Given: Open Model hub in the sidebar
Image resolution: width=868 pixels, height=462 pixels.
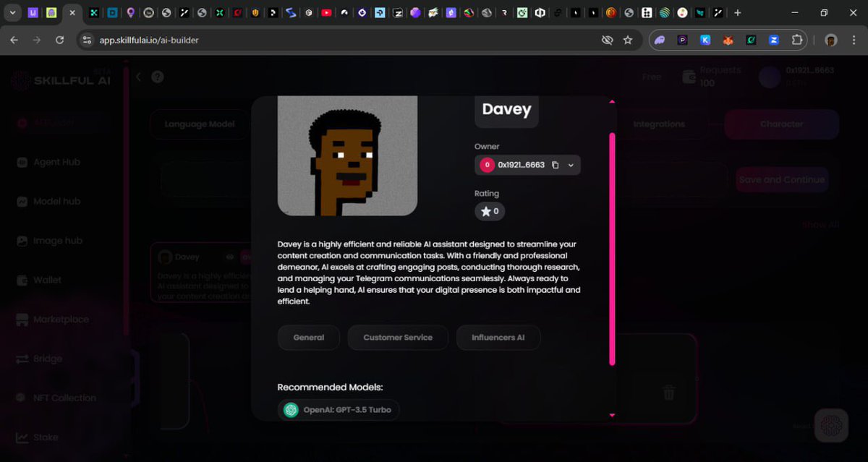Looking at the screenshot, I should (x=48, y=201).
